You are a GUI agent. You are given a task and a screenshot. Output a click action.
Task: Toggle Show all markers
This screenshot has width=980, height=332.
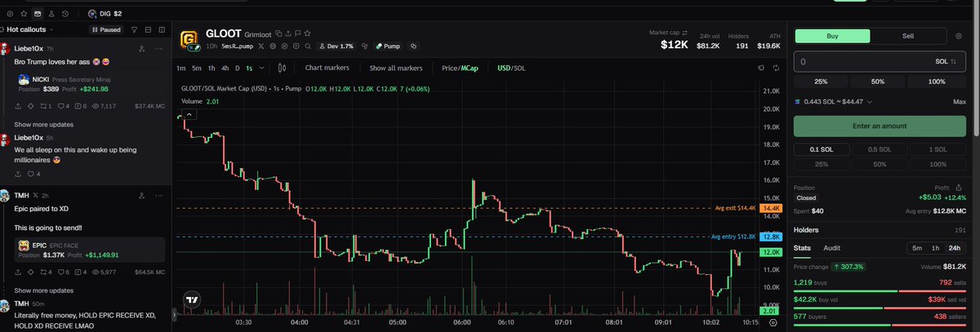[x=395, y=69]
